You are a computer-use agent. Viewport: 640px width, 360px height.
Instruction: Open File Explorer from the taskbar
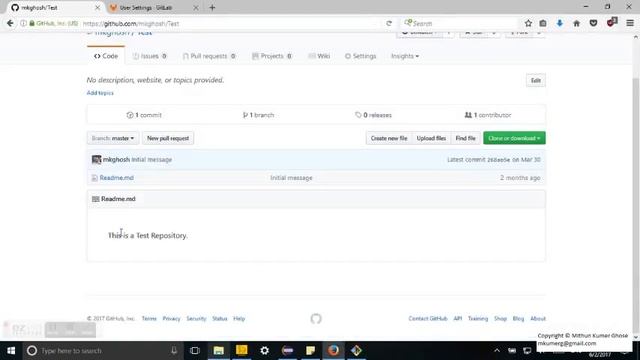pyautogui.click(x=219, y=351)
